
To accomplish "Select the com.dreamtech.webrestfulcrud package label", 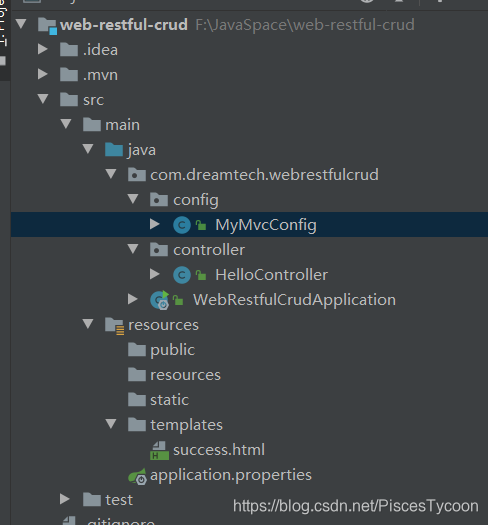I will [264, 174].
